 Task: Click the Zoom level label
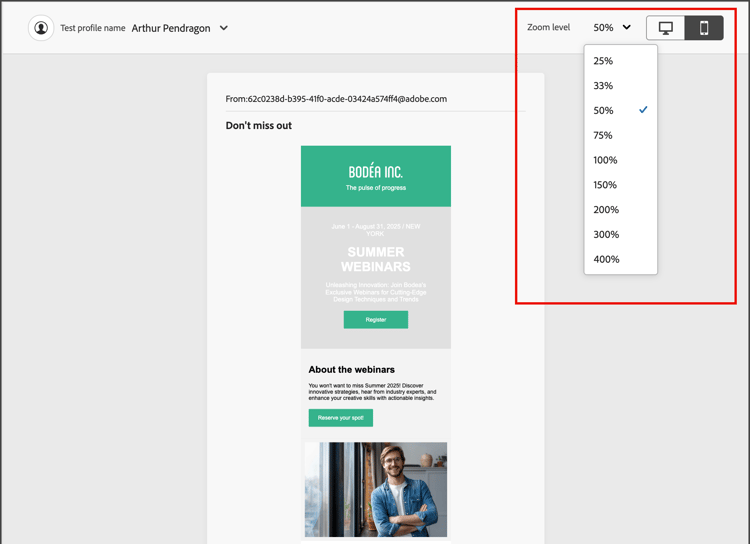[549, 27]
